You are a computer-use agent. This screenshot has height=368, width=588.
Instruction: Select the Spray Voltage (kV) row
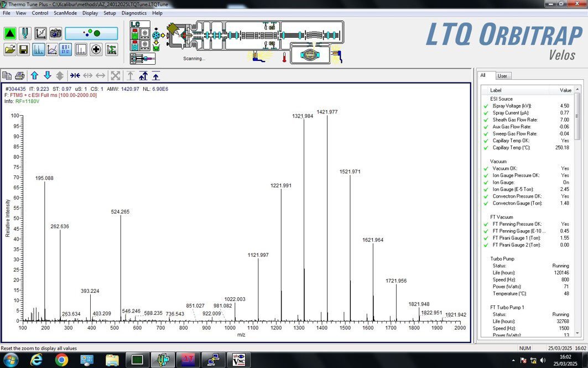[527, 106]
